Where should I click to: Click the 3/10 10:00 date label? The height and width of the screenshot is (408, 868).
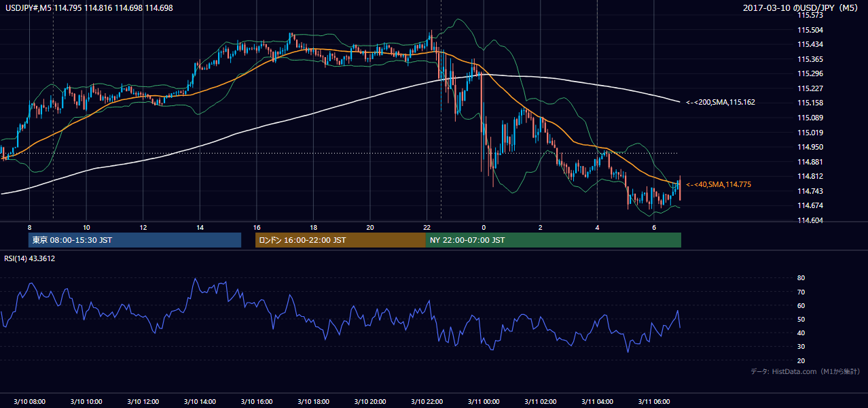pyautogui.click(x=86, y=402)
